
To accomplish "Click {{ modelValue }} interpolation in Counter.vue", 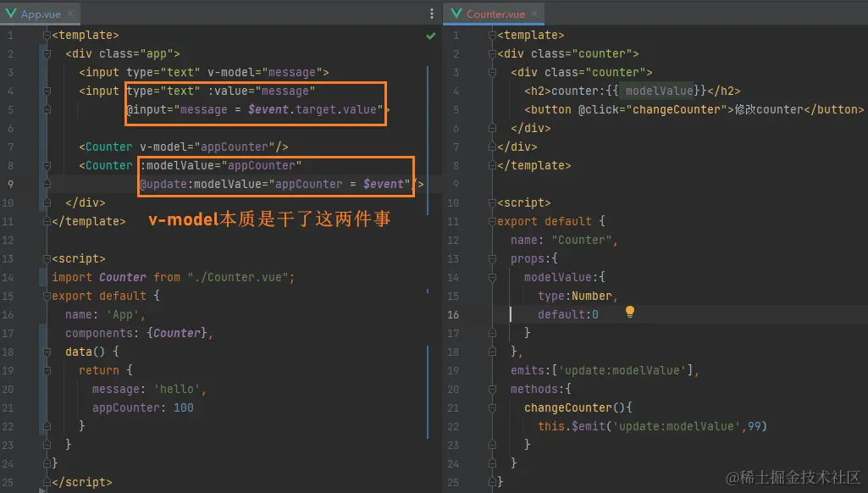I will 656,91.
